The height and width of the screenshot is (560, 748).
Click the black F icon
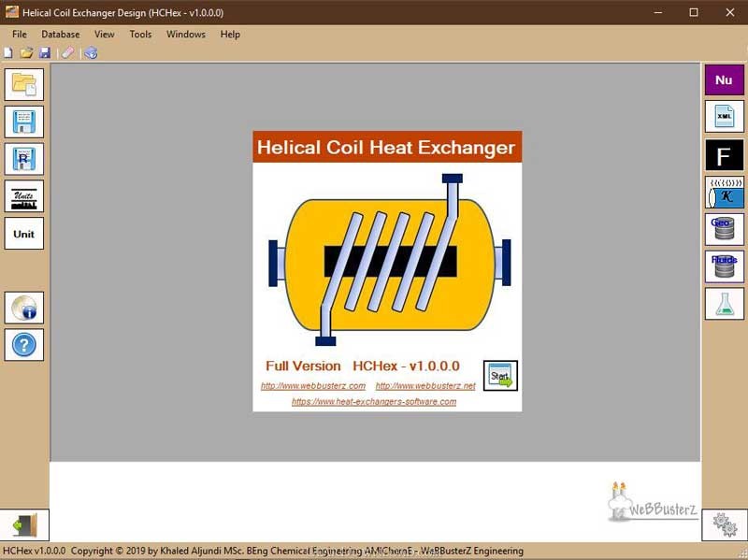tap(724, 155)
